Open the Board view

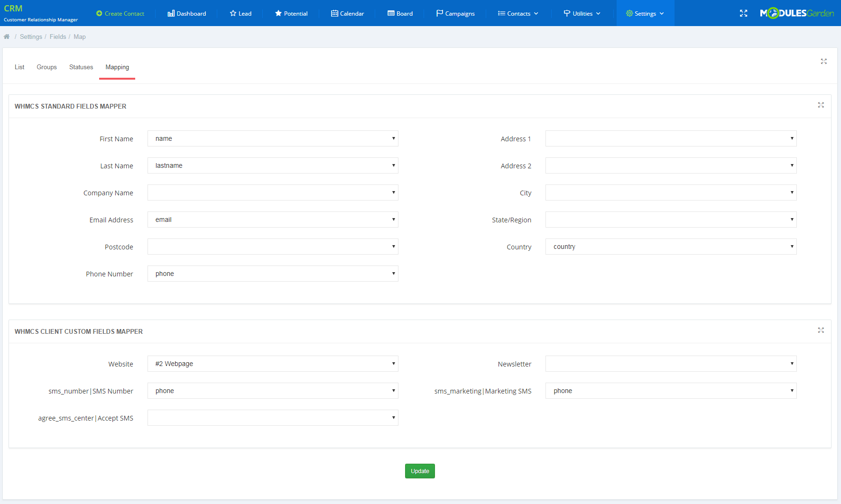400,13
